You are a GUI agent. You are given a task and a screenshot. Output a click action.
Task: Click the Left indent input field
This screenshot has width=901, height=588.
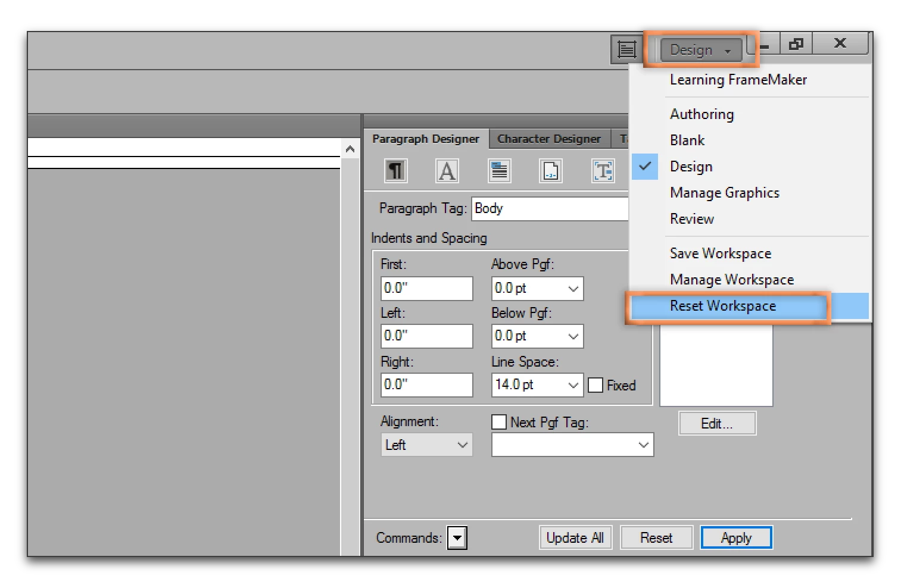[427, 336]
